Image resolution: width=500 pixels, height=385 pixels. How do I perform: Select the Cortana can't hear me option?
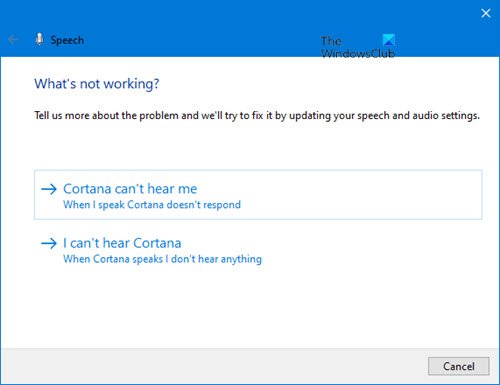click(258, 195)
